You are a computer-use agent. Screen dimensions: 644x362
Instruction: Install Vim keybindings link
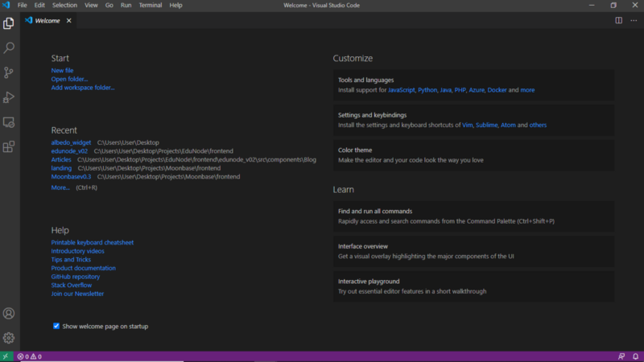[x=468, y=125]
